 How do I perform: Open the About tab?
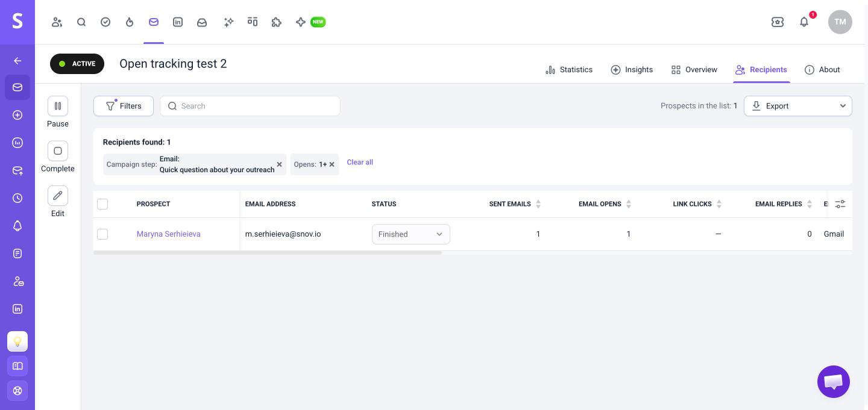[x=822, y=70]
